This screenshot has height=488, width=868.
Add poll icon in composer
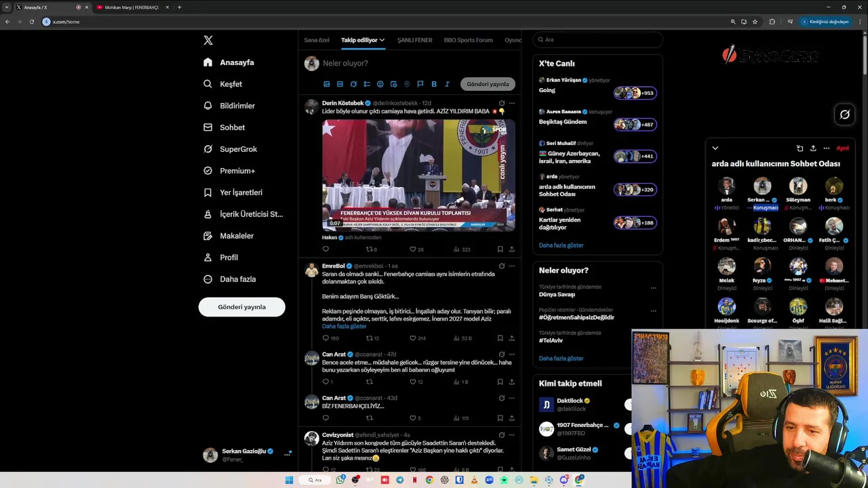367,84
